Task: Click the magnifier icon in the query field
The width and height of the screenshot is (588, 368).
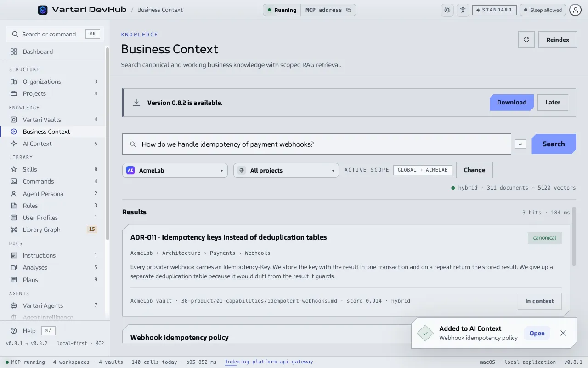Action: (133, 144)
